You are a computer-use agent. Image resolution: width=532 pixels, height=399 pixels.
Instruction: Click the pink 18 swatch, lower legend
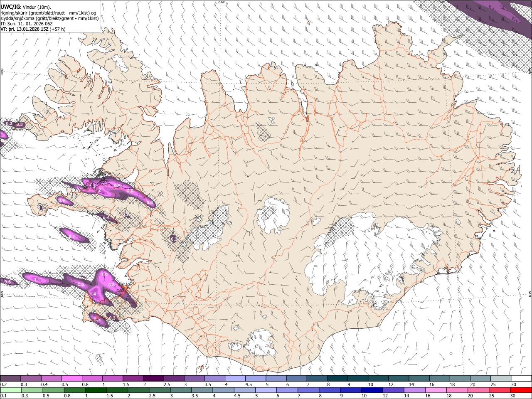point(457,390)
